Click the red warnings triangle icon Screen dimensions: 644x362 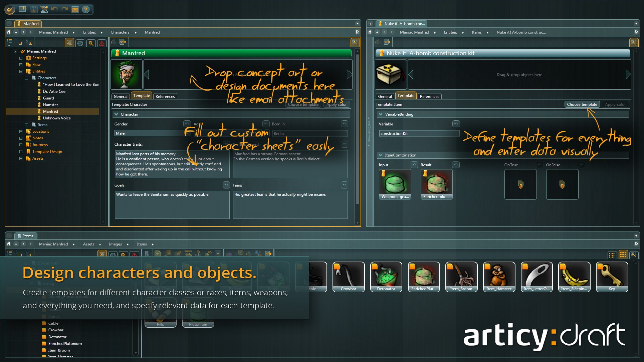[x=101, y=43]
